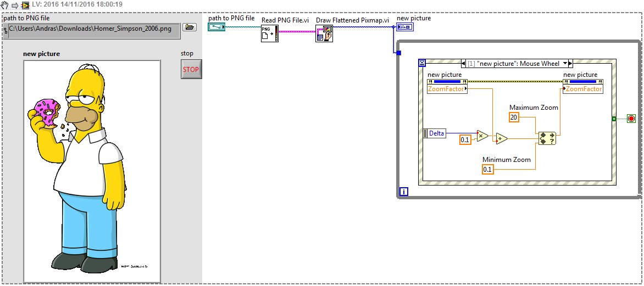644x286 pixels.
Task: Click the left new picture property node header
Action: tap(447, 81)
